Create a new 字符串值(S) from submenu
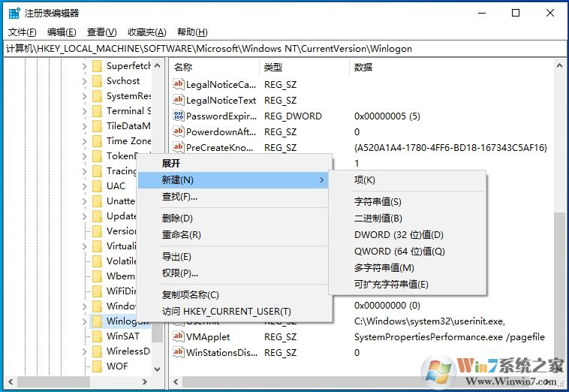 (408, 202)
